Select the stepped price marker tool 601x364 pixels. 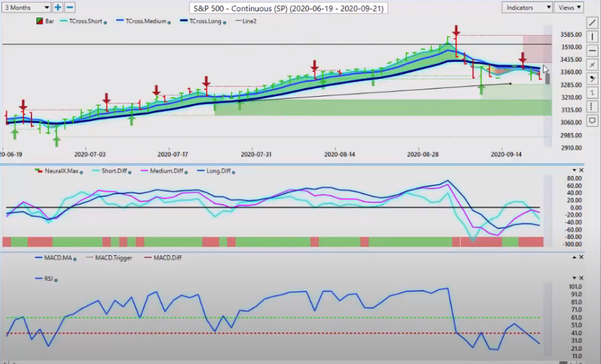592,92
